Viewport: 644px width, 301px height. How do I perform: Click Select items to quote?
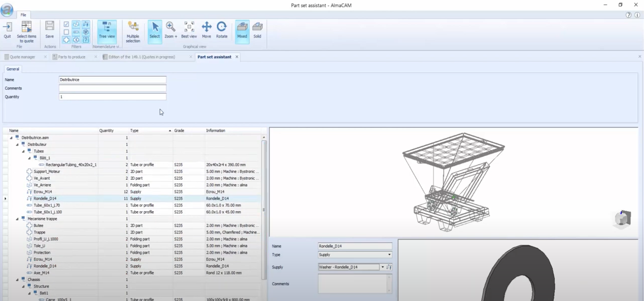click(26, 31)
